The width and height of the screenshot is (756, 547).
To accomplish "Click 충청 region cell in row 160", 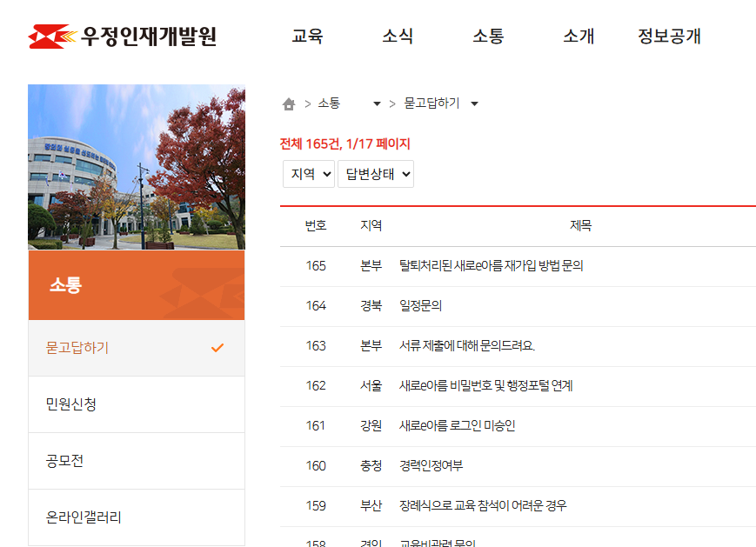I will [371, 465].
